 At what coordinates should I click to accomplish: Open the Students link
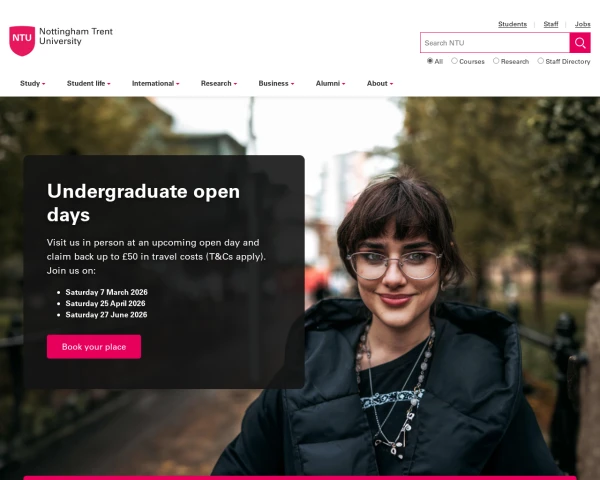[x=512, y=24]
